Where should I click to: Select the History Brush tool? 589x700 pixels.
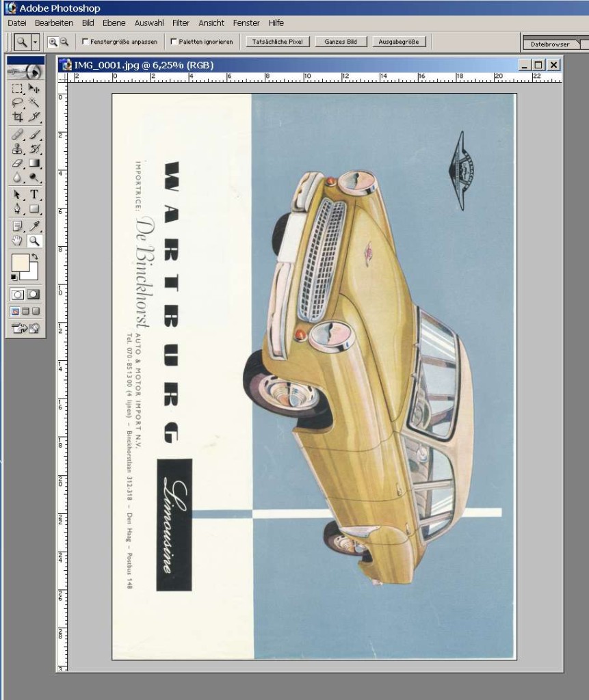pyautogui.click(x=34, y=148)
